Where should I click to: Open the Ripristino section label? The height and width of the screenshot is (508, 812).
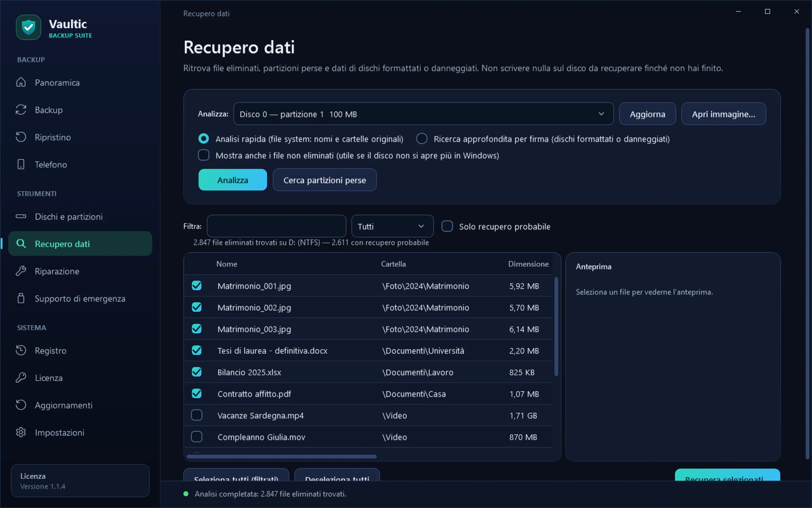[53, 137]
